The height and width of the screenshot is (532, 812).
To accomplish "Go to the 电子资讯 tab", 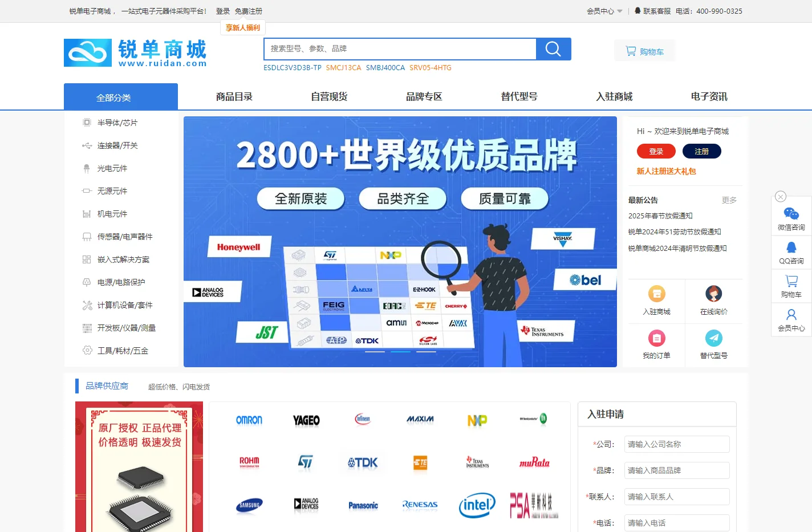I will coord(709,96).
